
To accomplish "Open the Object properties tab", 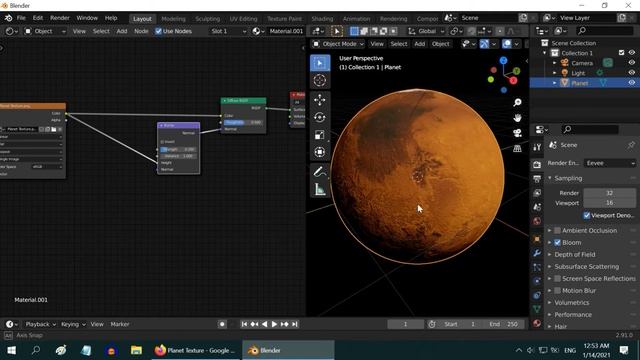I will pos(537,239).
